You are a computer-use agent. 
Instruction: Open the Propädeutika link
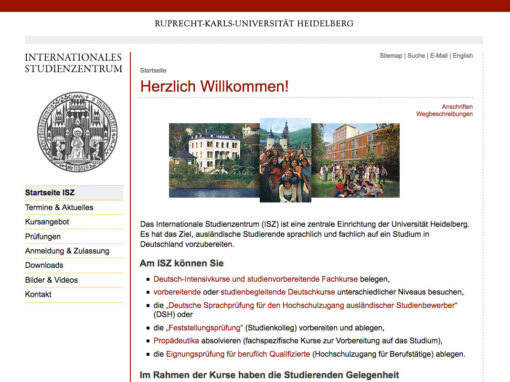point(176,341)
